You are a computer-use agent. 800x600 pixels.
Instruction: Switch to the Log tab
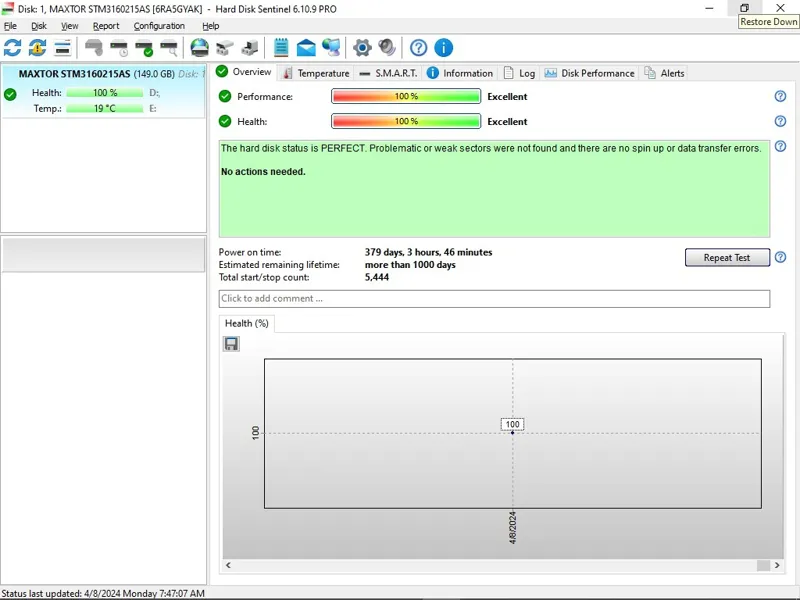(519, 73)
